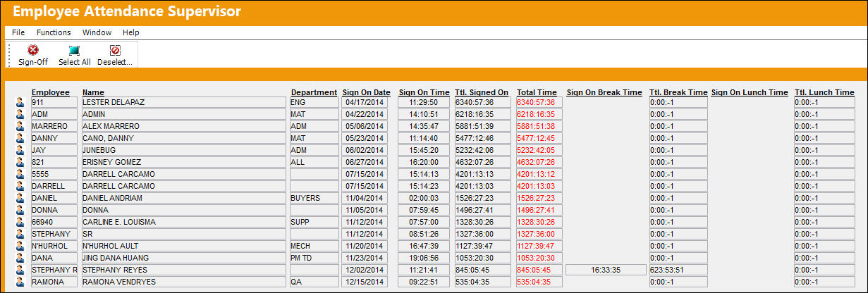
Task: Click the red total time 535:04:35
Action: (x=539, y=282)
